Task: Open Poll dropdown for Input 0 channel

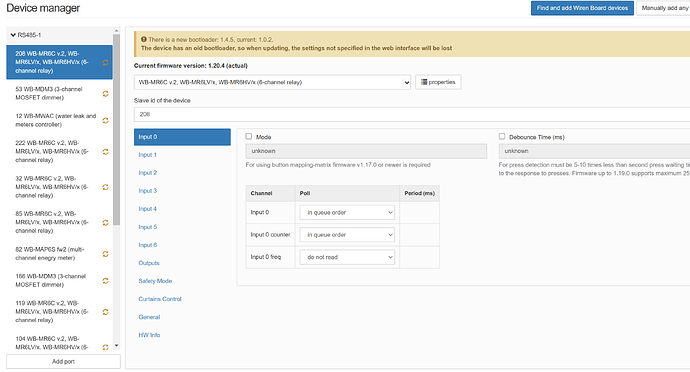Action: (x=347, y=213)
